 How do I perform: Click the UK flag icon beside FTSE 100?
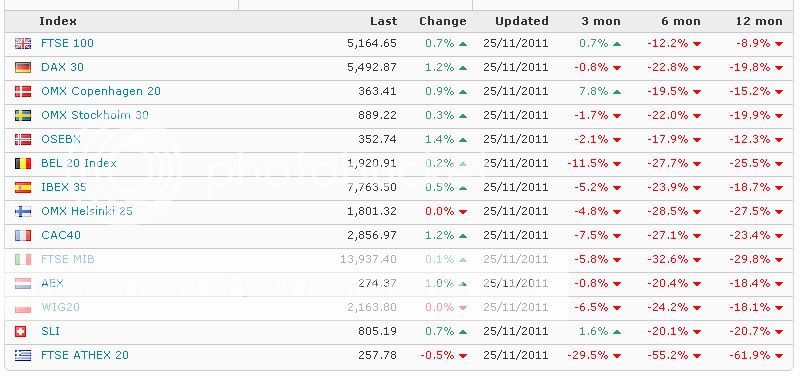[23, 43]
